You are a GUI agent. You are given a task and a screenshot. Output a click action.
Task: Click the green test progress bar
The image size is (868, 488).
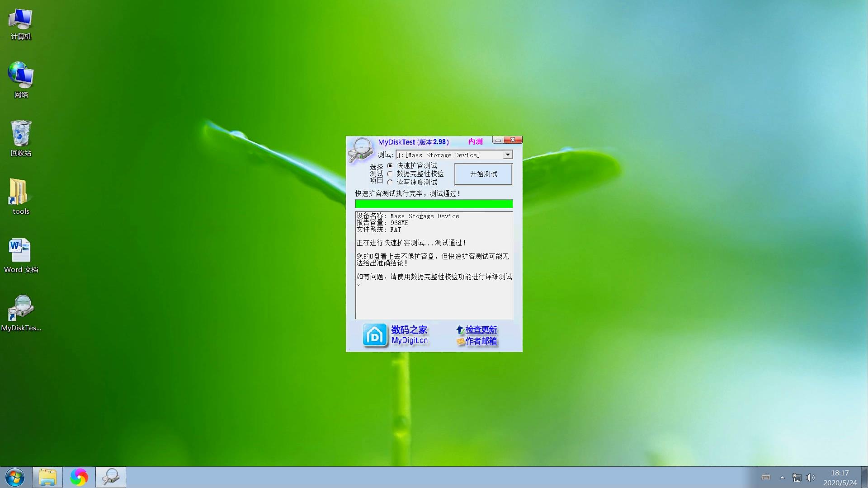434,204
